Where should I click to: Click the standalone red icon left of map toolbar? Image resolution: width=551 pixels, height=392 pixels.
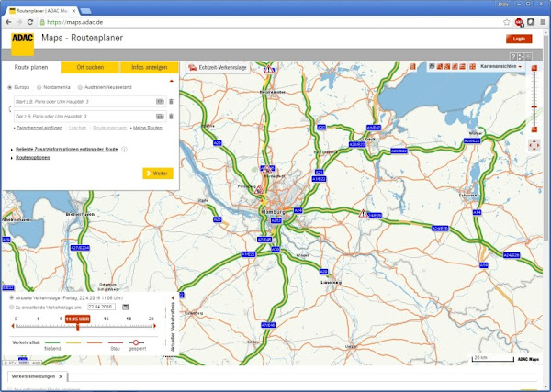pos(412,66)
